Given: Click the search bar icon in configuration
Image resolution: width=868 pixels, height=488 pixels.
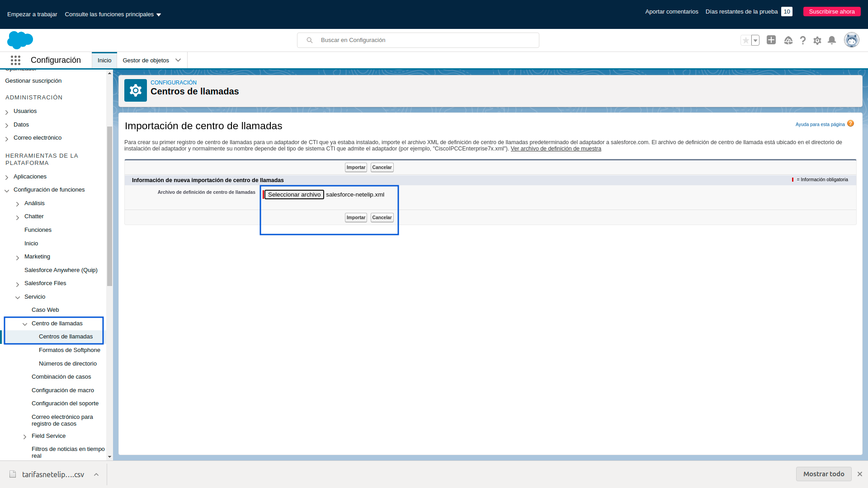Looking at the screenshot, I should pos(310,40).
